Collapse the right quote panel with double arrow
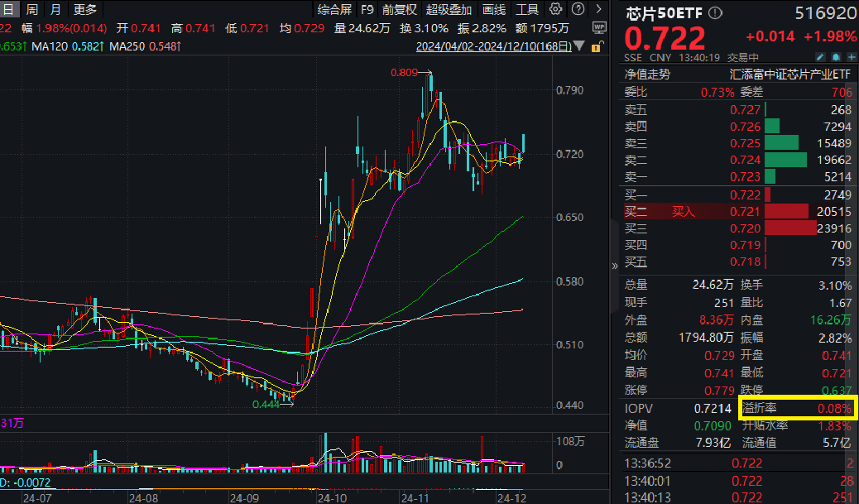Screen dimensions: 859x504 [615, 266]
